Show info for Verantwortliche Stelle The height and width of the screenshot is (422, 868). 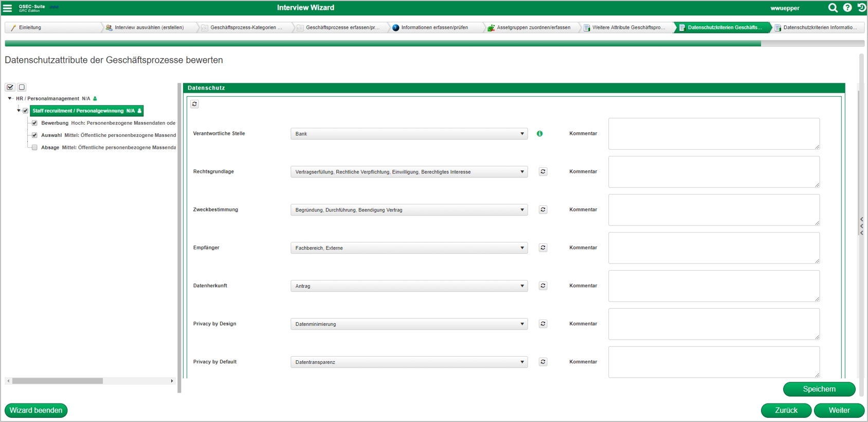(539, 134)
